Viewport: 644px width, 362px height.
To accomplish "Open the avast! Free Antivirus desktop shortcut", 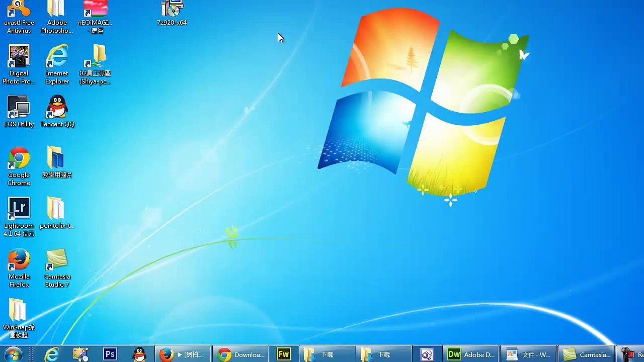I will 19,17.
